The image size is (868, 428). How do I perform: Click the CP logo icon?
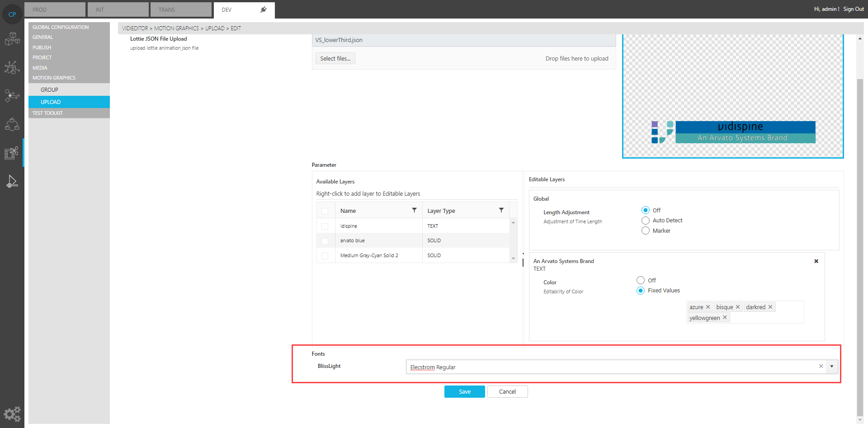(12, 14)
